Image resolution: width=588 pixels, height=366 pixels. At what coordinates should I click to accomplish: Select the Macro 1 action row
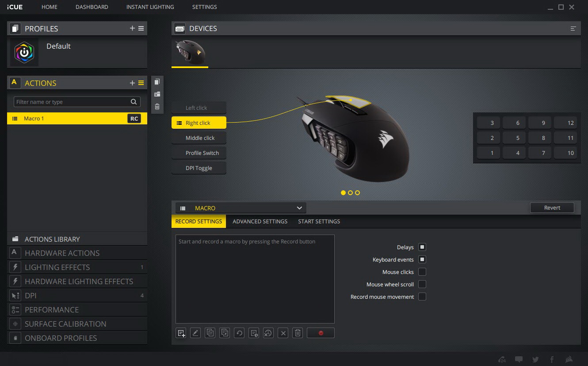77,119
